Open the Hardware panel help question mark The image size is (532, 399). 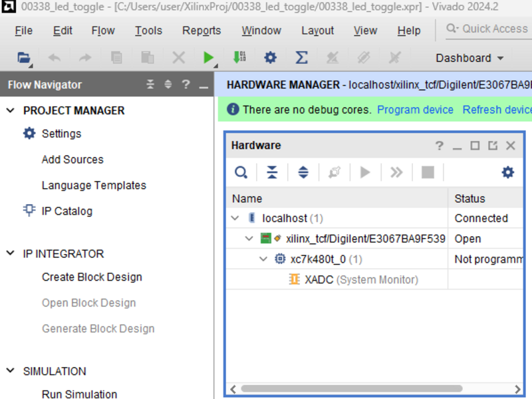pyautogui.click(x=440, y=146)
